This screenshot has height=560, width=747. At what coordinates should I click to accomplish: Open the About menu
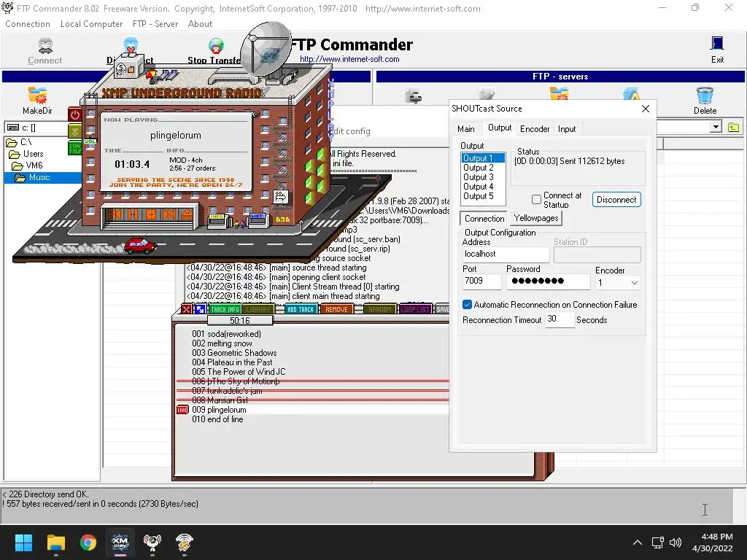tap(200, 24)
